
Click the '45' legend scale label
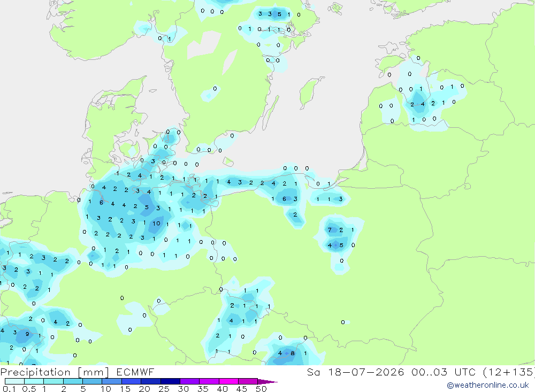pyautogui.click(x=242, y=389)
